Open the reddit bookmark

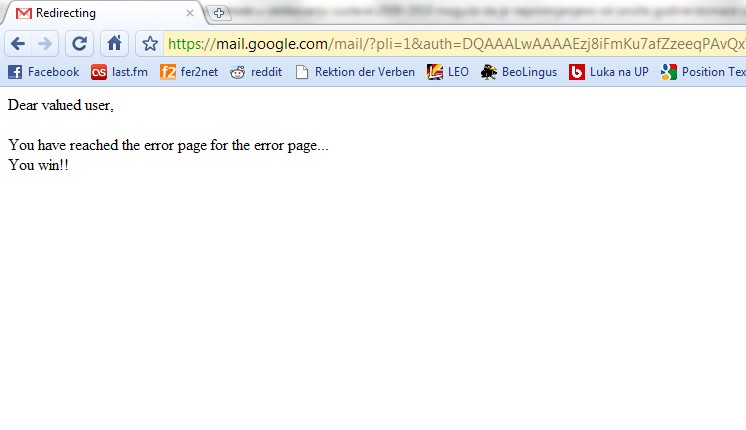(x=256, y=72)
